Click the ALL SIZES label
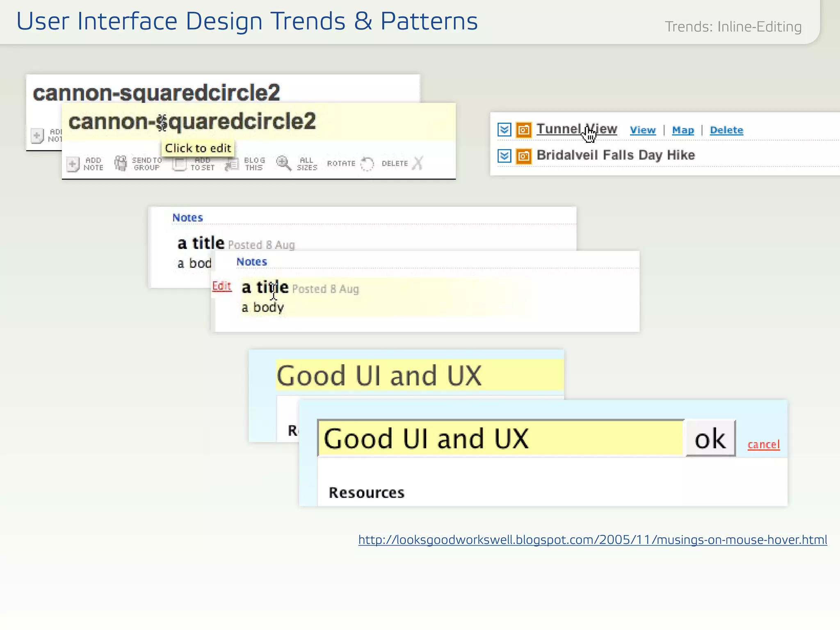The image size is (840, 630). point(307,164)
